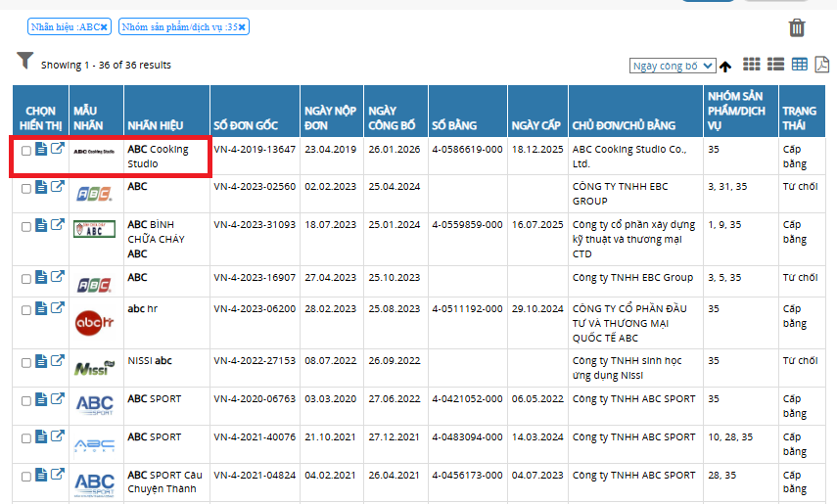The height and width of the screenshot is (504, 837).
Task: Tick checkbox for ABC Cooking Studio row
Action: 25,151
